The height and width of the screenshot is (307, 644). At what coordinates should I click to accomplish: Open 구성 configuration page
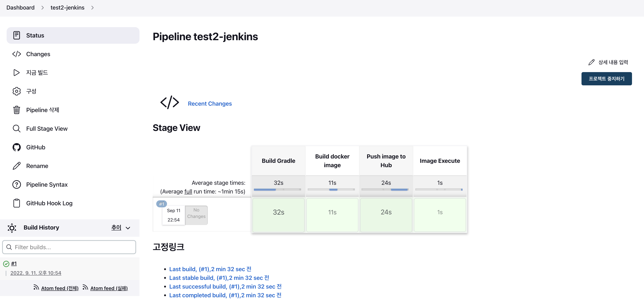[73, 91]
